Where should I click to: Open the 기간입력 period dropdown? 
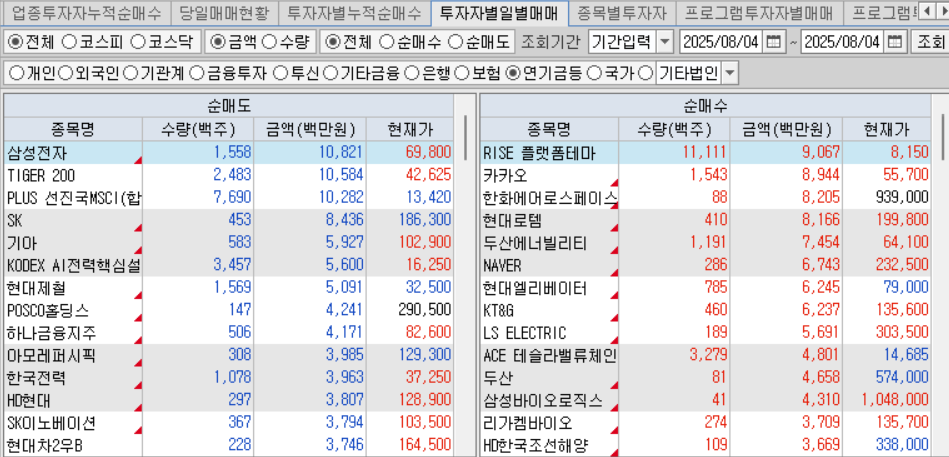[x=664, y=42]
